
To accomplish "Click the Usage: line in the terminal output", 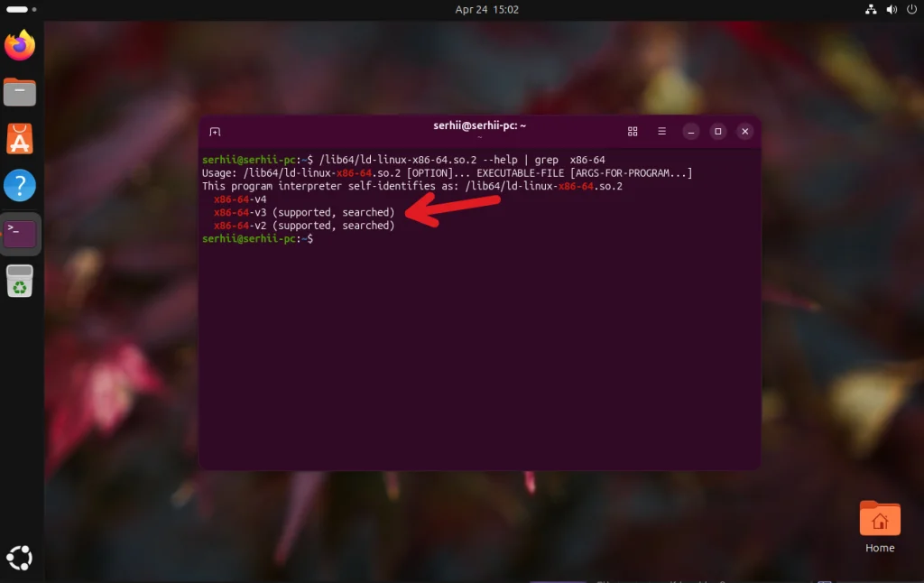I will coord(448,172).
